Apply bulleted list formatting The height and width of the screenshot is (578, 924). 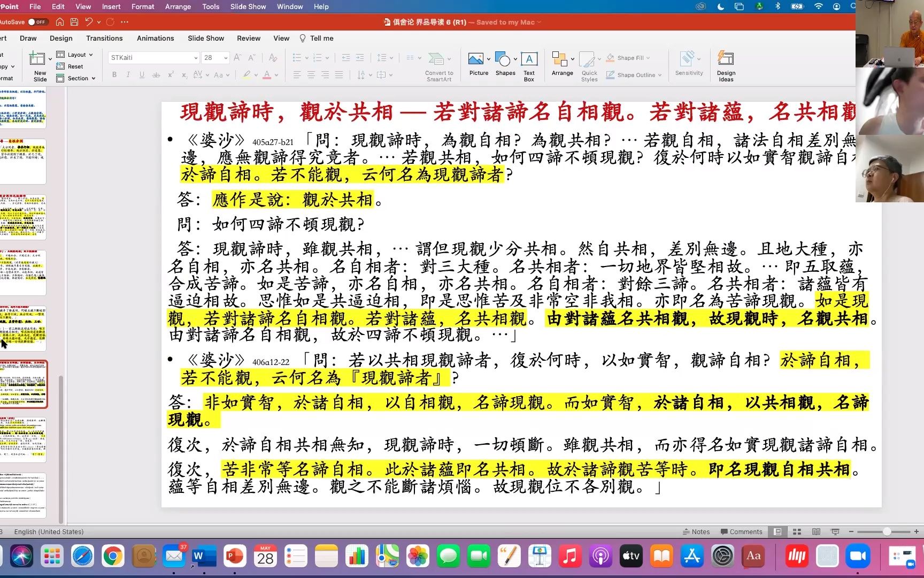click(297, 57)
